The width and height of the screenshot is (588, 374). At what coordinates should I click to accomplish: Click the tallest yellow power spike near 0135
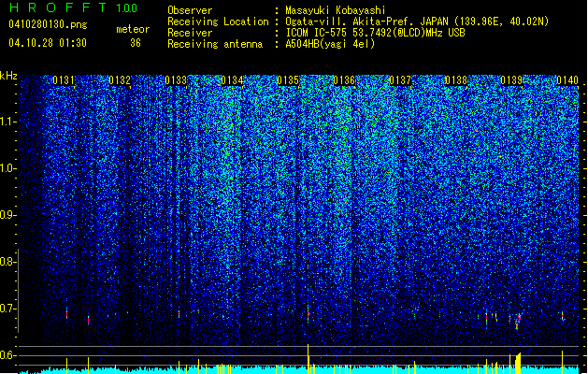(x=308, y=359)
